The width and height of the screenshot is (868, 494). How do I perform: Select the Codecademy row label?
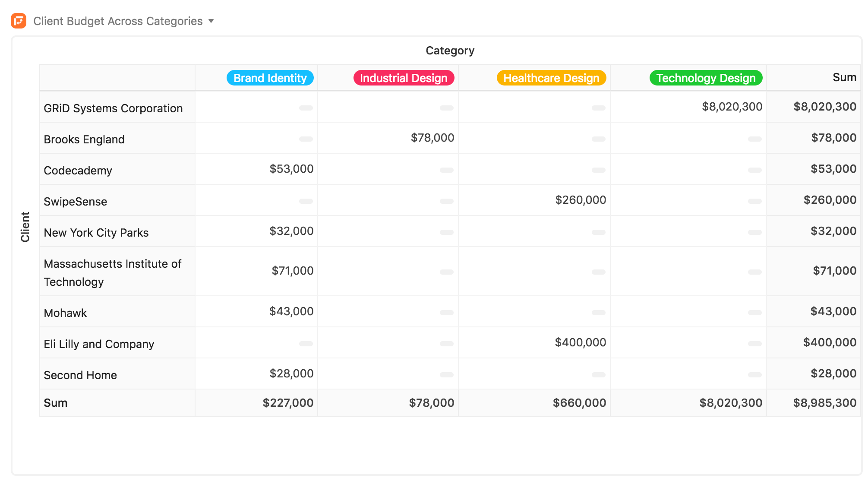tap(78, 171)
